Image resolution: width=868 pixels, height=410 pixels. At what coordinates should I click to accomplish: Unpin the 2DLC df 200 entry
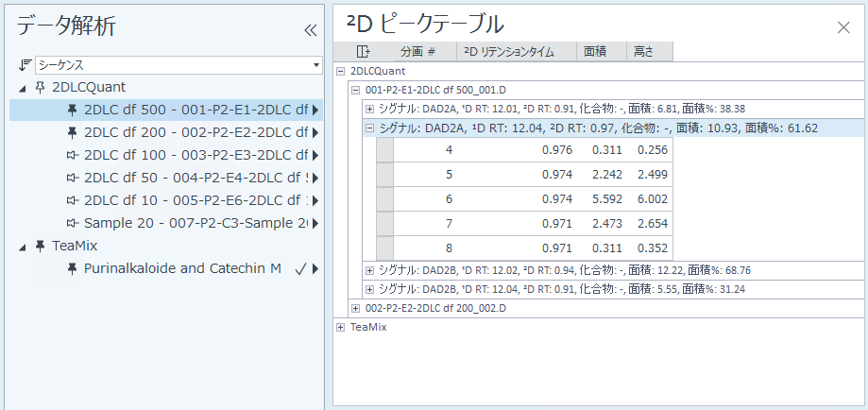(72, 132)
